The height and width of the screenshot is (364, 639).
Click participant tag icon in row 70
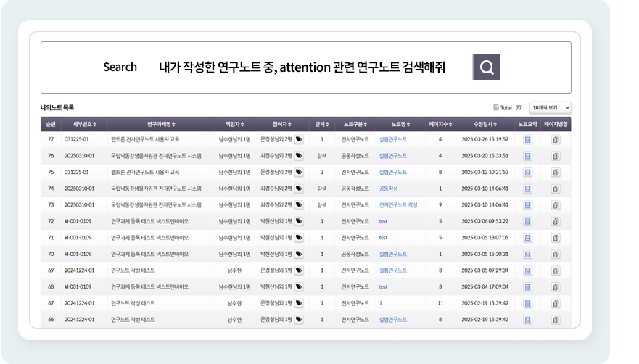[x=299, y=255]
